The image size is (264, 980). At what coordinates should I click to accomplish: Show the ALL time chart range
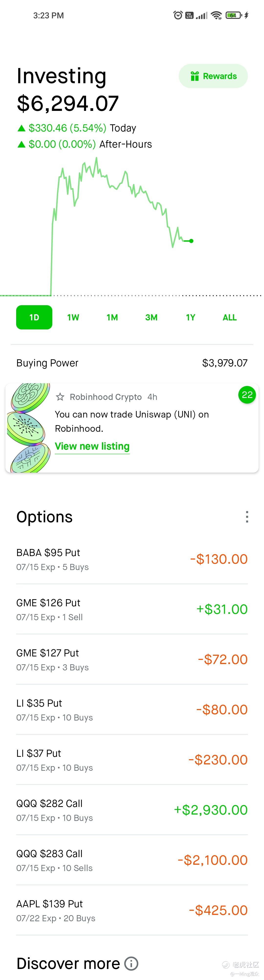230,317
